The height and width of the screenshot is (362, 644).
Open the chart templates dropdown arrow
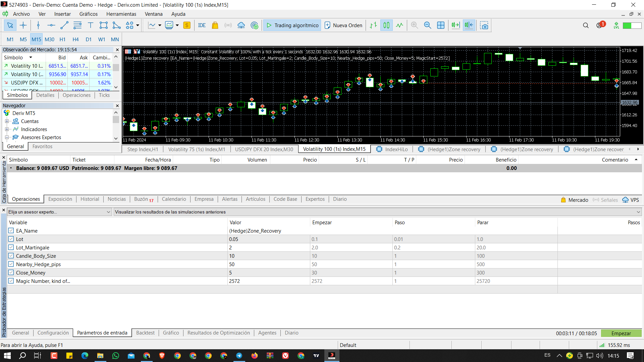pyautogui.click(x=177, y=25)
